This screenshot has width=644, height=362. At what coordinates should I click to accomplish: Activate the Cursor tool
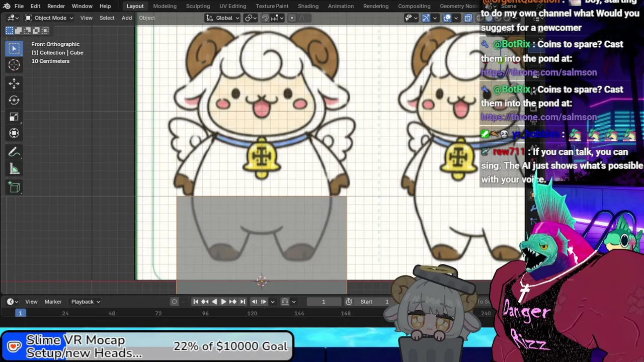point(14,65)
